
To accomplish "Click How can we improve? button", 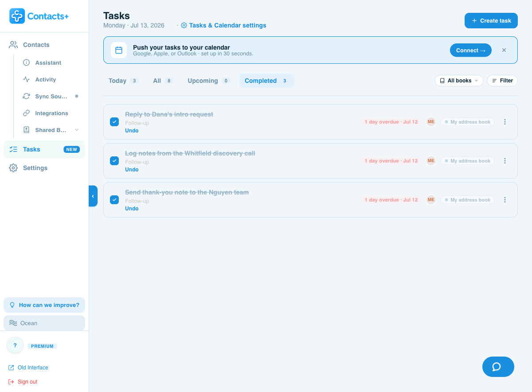I will pyautogui.click(x=44, y=305).
